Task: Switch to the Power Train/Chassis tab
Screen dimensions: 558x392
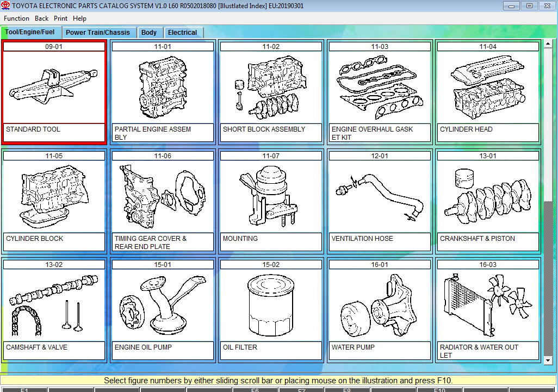Action: (98, 33)
